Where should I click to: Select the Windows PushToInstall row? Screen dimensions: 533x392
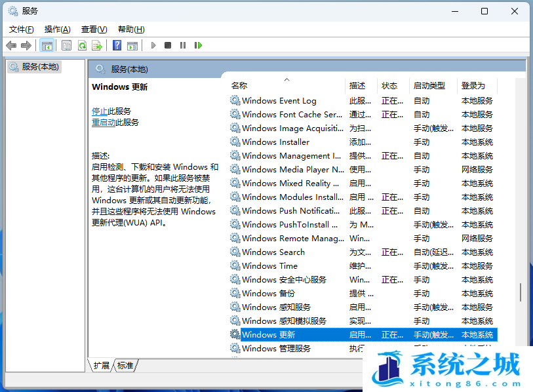(363, 225)
